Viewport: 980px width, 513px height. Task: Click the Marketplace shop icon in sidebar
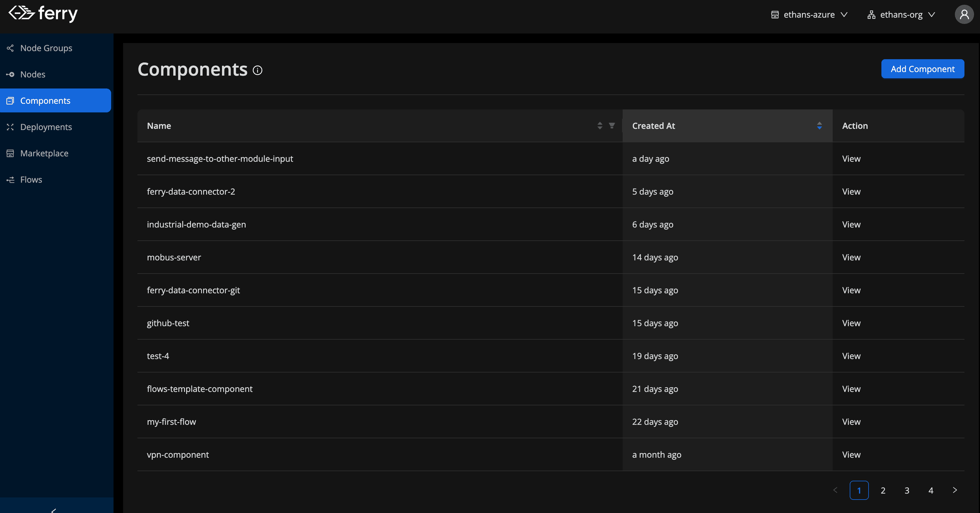[x=10, y=153]
